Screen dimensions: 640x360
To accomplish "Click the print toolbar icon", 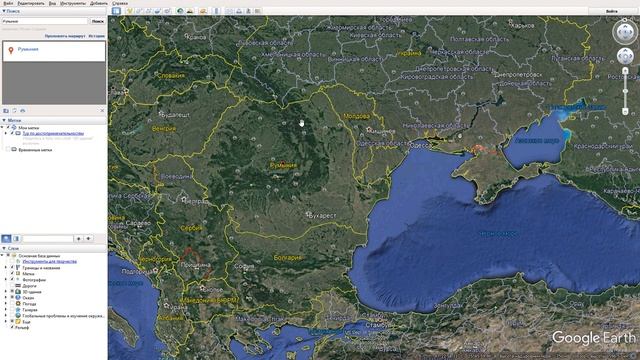I will click(x=239, y=11).
